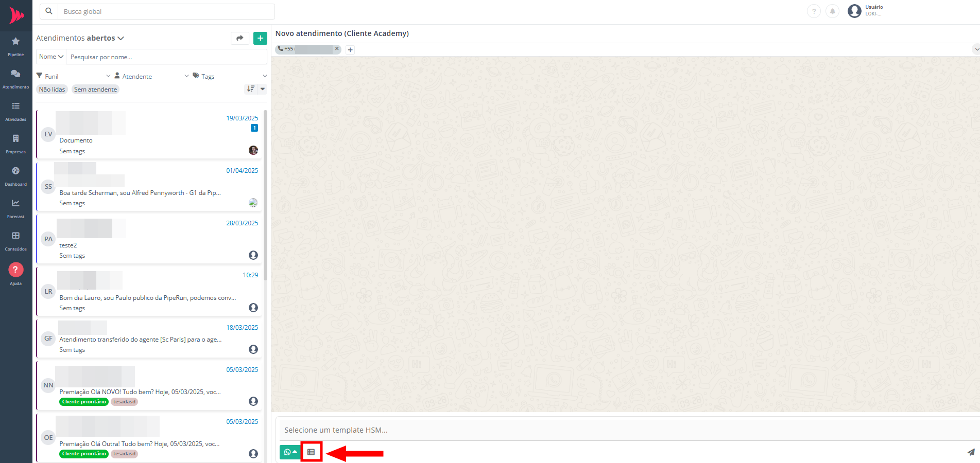Open the notifications bell
Image resolution: width=980 pixels, height=463 pixels.
click(832, 11)
